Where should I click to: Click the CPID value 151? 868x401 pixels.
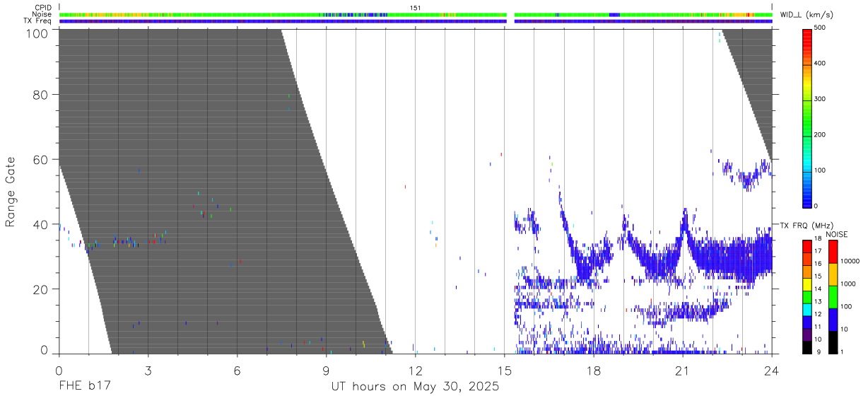tap(415, 8)
